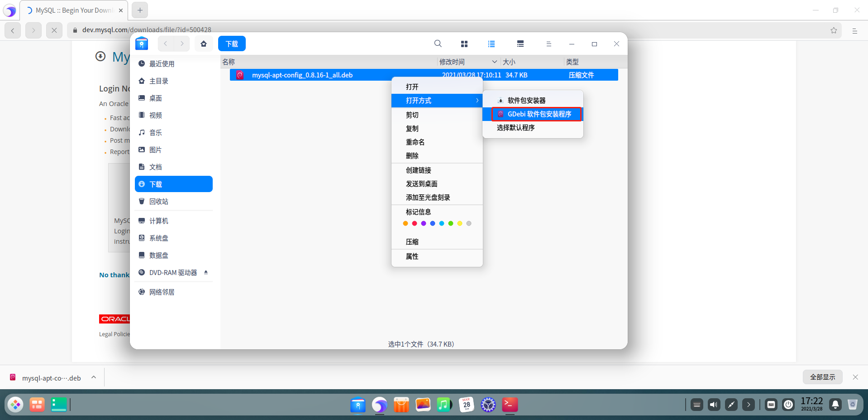Open 最近使用 in the sidebar
The width and height of the screenshot is (868, 420).
click(x=174, y=64)
